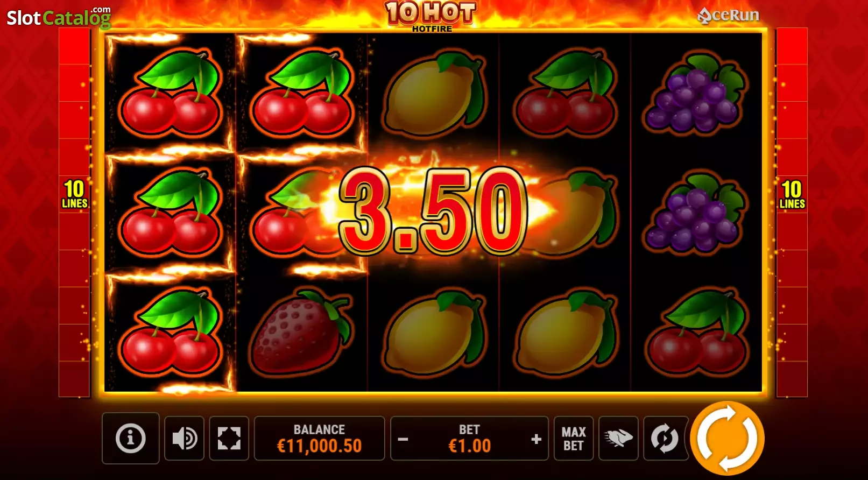Click the 3.50 win amount banner
This screenshot has height=480, width=868.
pos(433,210)
